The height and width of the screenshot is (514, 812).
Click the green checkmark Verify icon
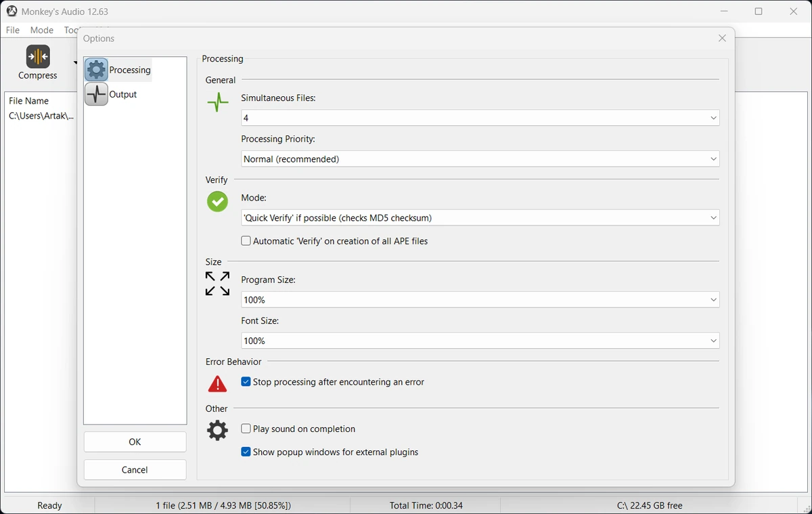pos(217,201)
